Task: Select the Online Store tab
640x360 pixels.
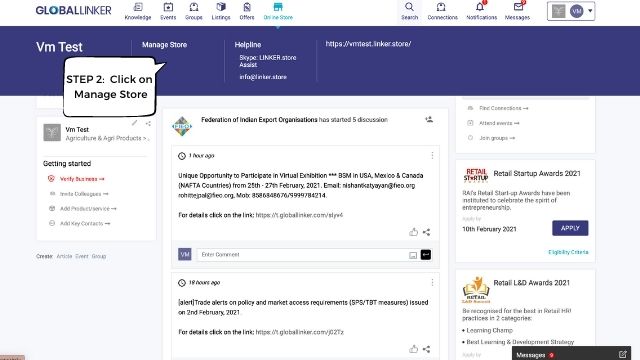Action: coord(278,11)
